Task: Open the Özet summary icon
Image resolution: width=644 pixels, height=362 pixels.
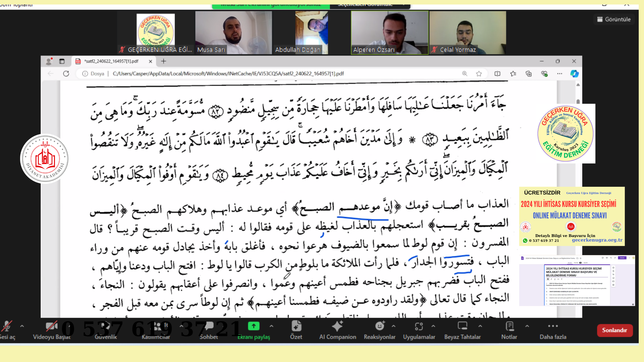Action: click(x=296, y=326)
